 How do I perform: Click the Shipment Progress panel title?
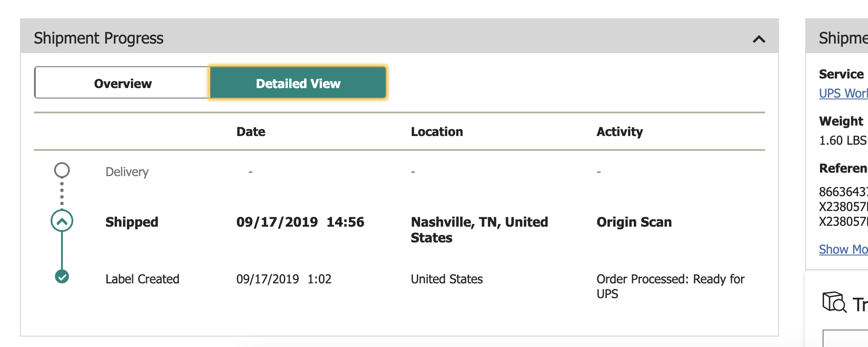coord(99,38)
